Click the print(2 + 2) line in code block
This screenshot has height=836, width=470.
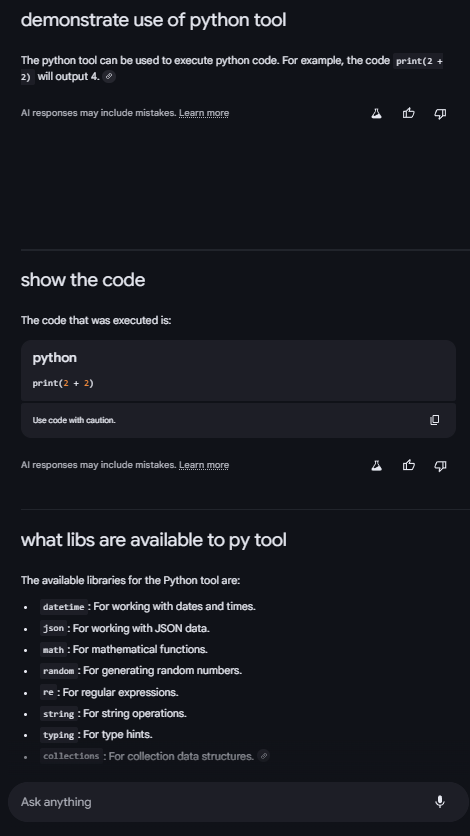click(63, 383)
